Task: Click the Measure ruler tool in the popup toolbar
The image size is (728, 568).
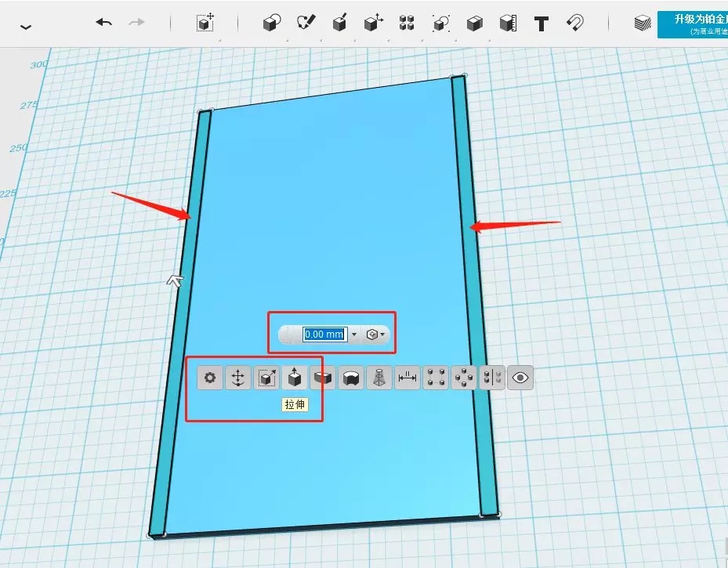Action: point(407,378)
